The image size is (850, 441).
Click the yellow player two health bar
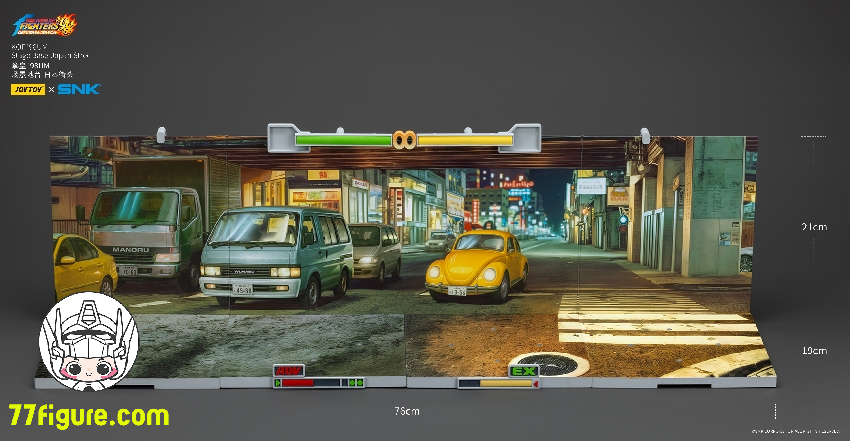click(464, 140)
